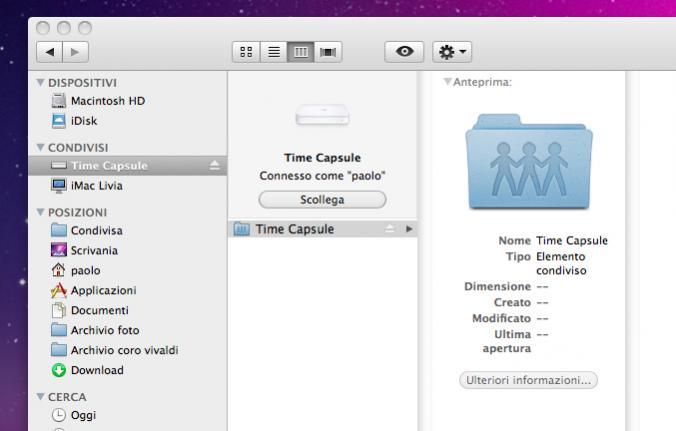Go back with the left arrow button

(x=50, y=52)
